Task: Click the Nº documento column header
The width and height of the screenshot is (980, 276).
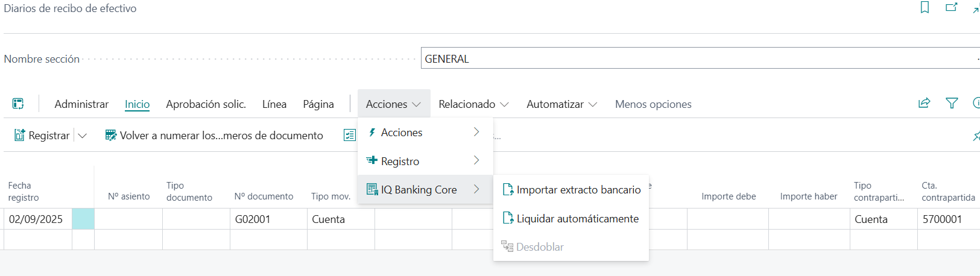Action: click(x=264, y=196)
